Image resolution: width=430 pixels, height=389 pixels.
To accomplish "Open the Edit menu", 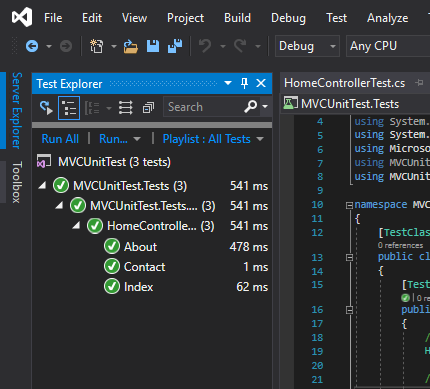I will [x=92, y=18].
